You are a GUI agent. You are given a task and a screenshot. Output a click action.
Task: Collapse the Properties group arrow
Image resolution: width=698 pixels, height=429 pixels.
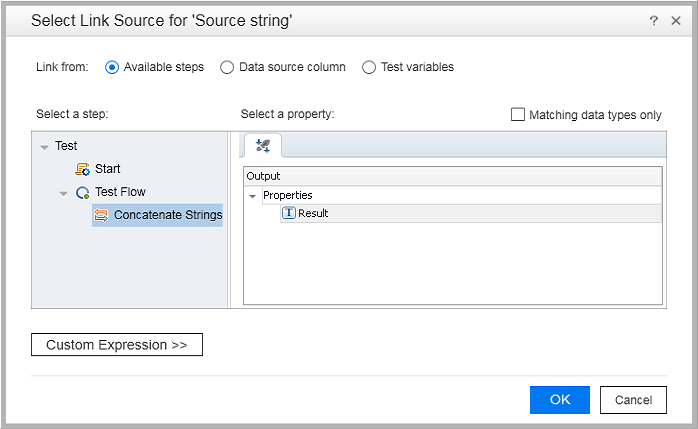click(x=252, y=196)
